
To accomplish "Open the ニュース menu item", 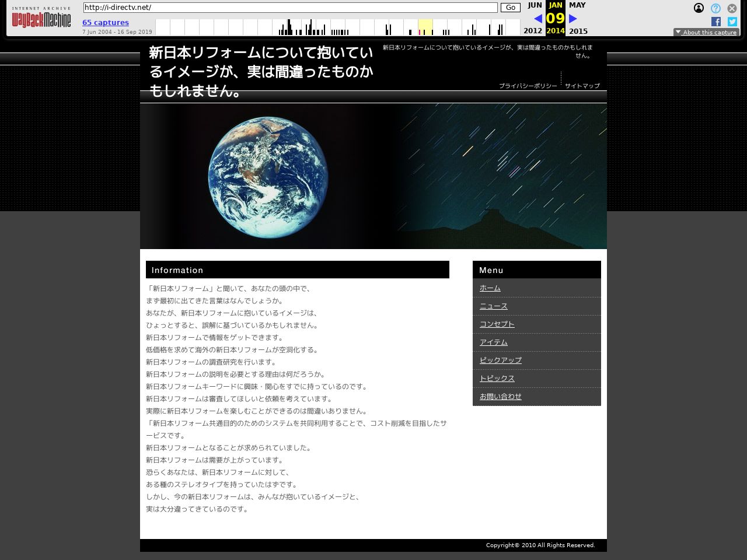I will [493, 306].
